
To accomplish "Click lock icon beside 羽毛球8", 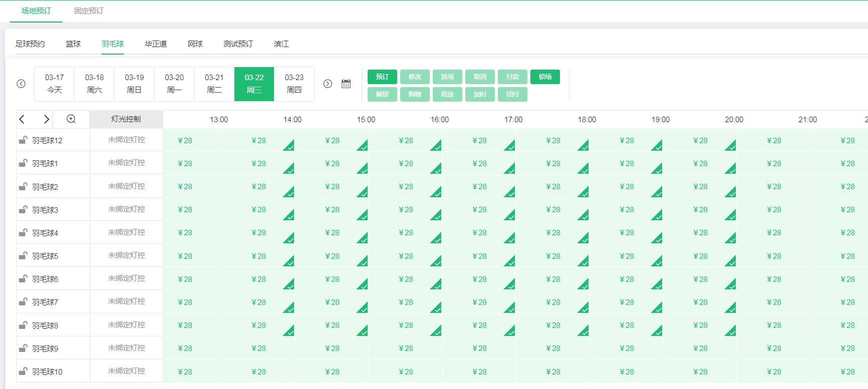I will pos(23,325).
